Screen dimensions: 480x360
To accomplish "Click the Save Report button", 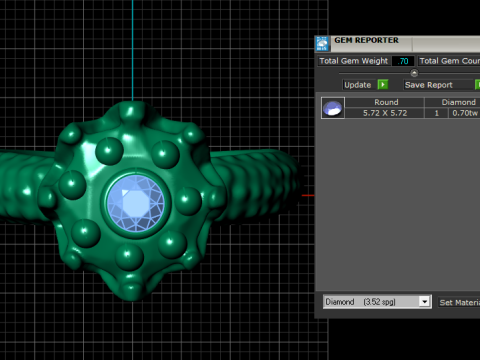I will click(438, 85).
